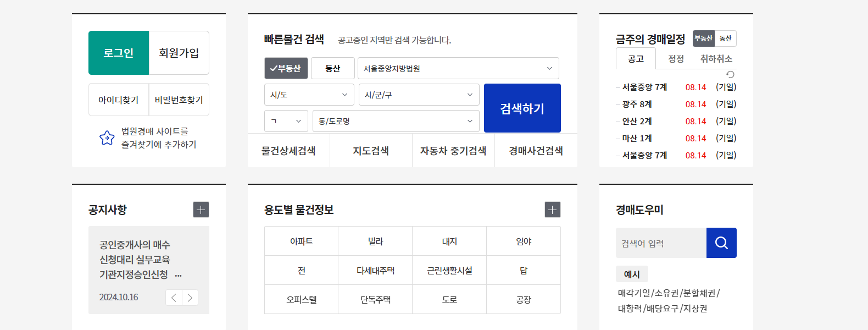Select 오피스텔 property type
The width and height of the screenshot is (868, 330).
[x=302, y=299]
